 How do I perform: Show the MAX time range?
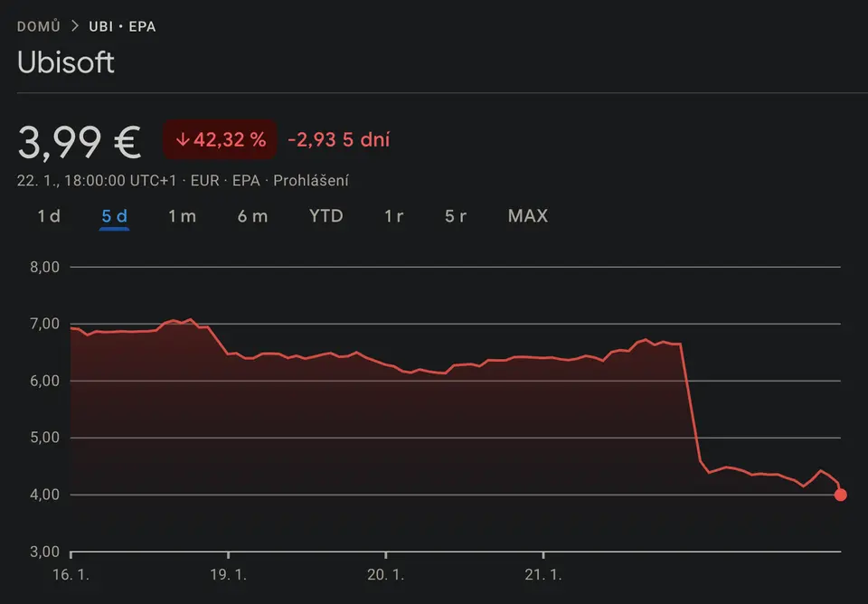tap(527, 216)
